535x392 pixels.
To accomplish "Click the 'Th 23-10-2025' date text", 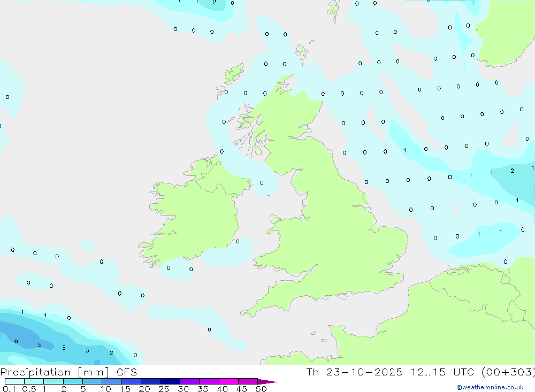I will [x=354, y=372].
